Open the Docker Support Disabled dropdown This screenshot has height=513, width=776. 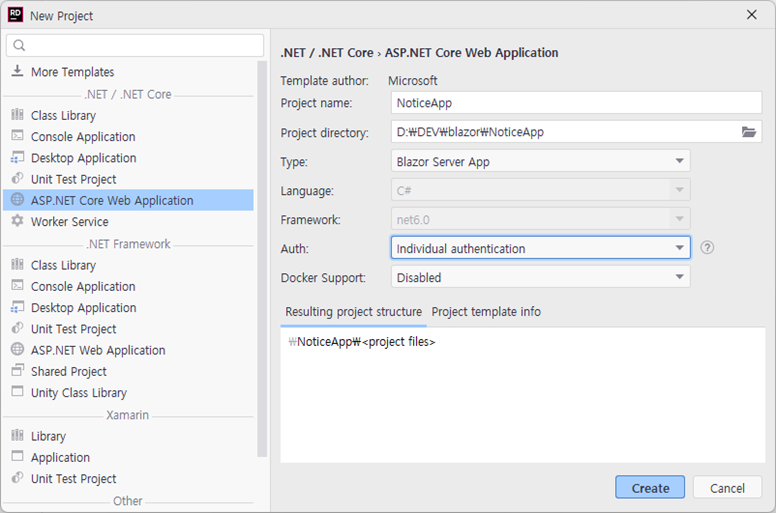[540, 277]
